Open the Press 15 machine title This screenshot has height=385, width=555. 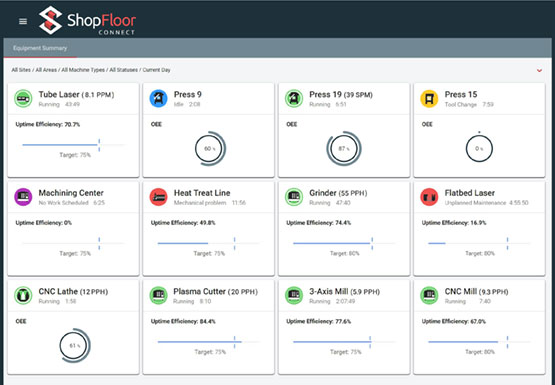tap(461, 94)
